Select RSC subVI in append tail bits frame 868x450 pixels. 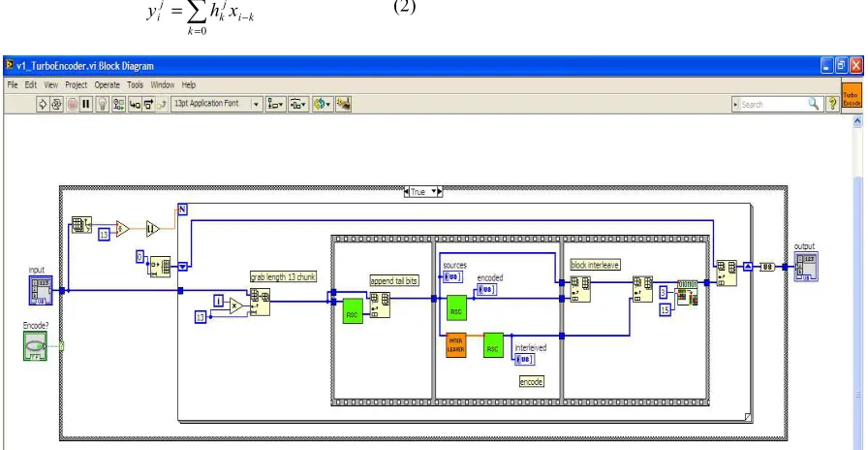click(353, 311)
